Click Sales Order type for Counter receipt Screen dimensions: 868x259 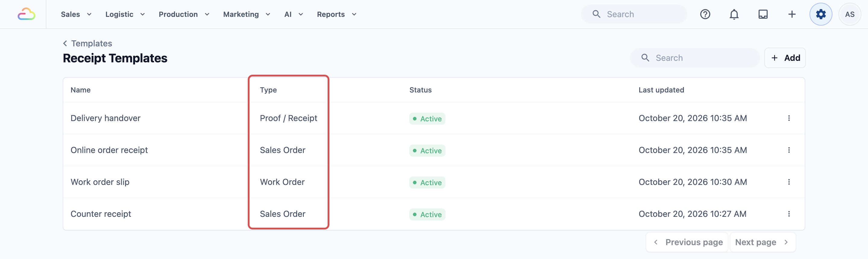tap(283, 214)
